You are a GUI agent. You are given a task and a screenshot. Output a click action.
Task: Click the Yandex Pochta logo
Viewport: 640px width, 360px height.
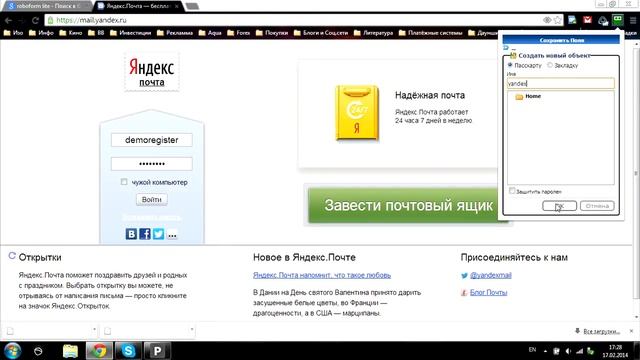152,72
